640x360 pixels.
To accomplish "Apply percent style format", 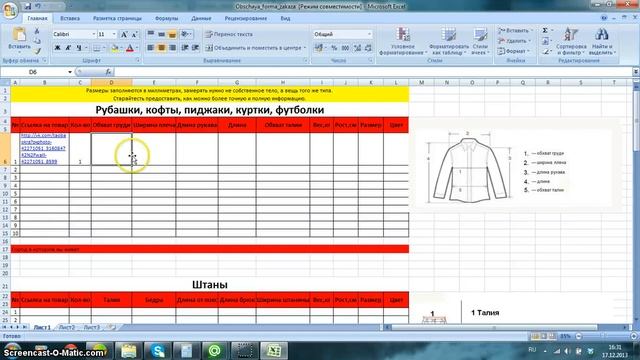I will [334, 48].
